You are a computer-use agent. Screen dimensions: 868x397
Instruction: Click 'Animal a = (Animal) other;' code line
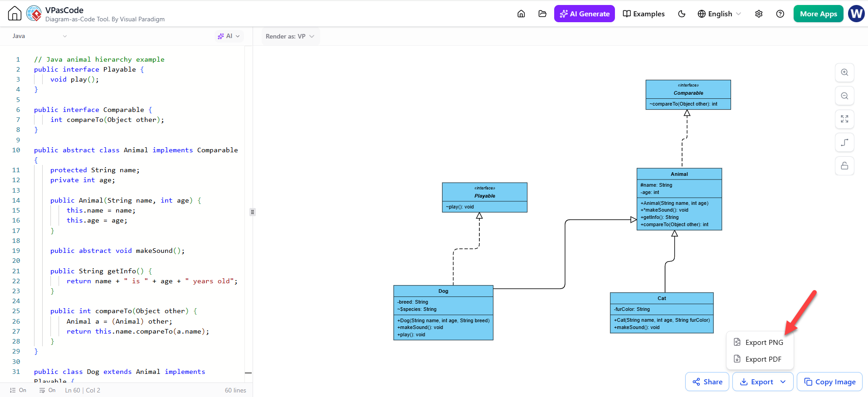pyautogui.click(x=119, y=321)
